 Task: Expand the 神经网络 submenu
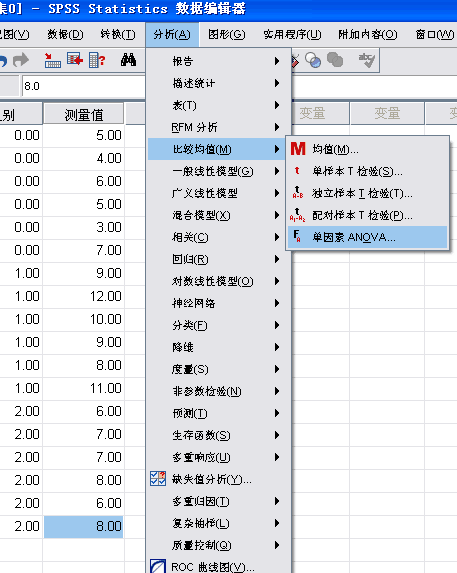pyautogui.click(x=218, y=303)
